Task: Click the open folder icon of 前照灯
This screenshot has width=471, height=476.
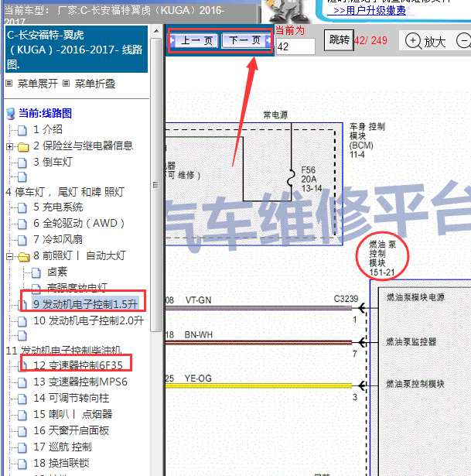Action: tap(23, 257)
